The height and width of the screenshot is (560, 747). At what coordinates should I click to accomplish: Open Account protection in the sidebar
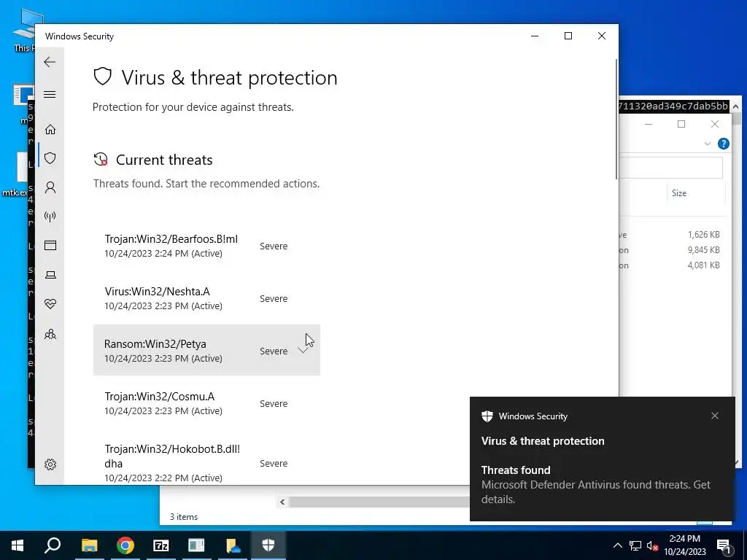(x=50, y=187)
